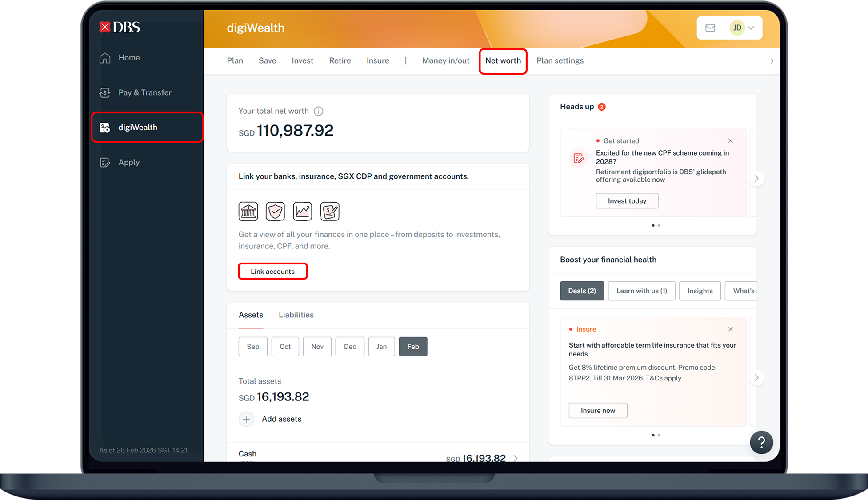Click the Invest today button

[627, 201]
